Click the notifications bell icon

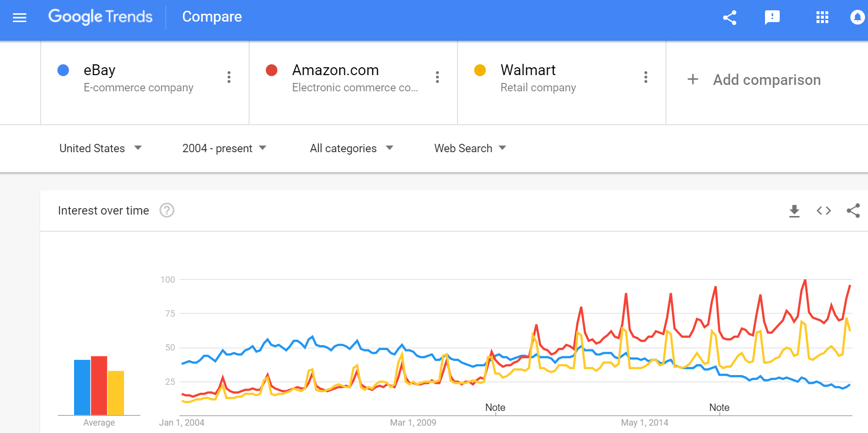(x=857, y=18)
